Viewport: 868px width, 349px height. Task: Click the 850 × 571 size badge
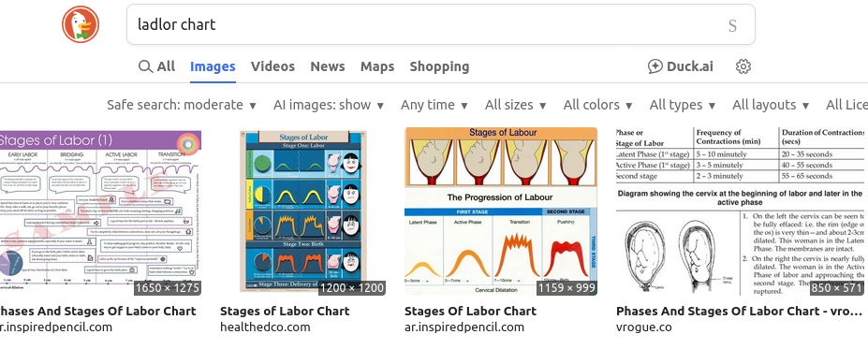[837, 287]
